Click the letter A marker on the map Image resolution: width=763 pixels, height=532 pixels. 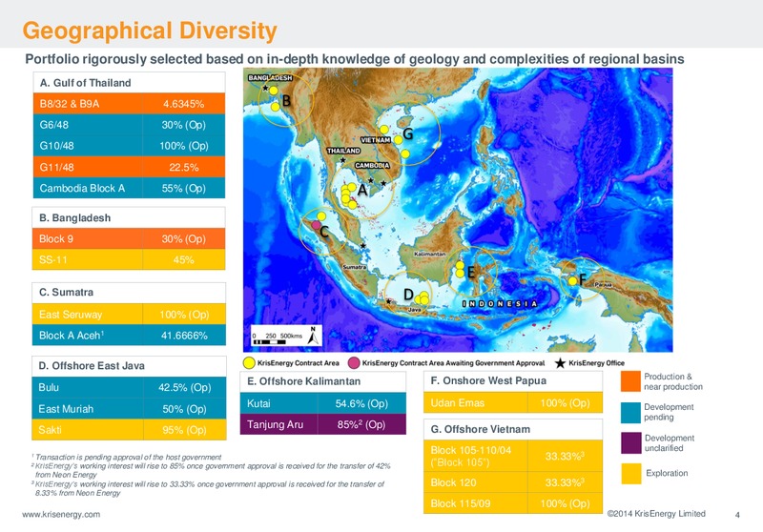click(362, 190)
